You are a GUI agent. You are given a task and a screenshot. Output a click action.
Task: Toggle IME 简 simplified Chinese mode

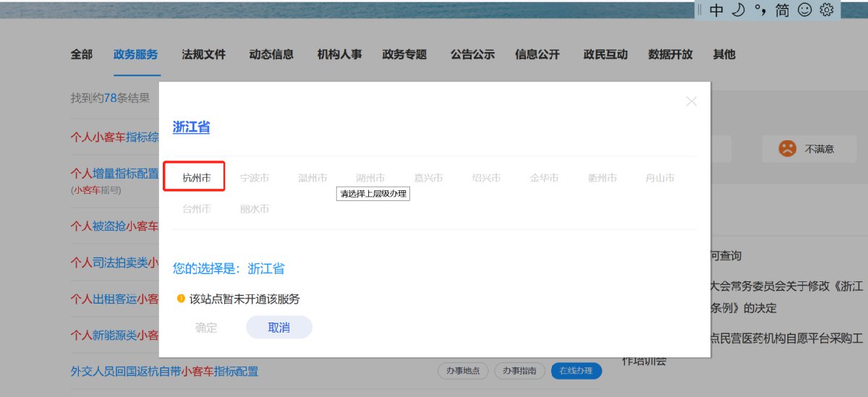(782, 10)
